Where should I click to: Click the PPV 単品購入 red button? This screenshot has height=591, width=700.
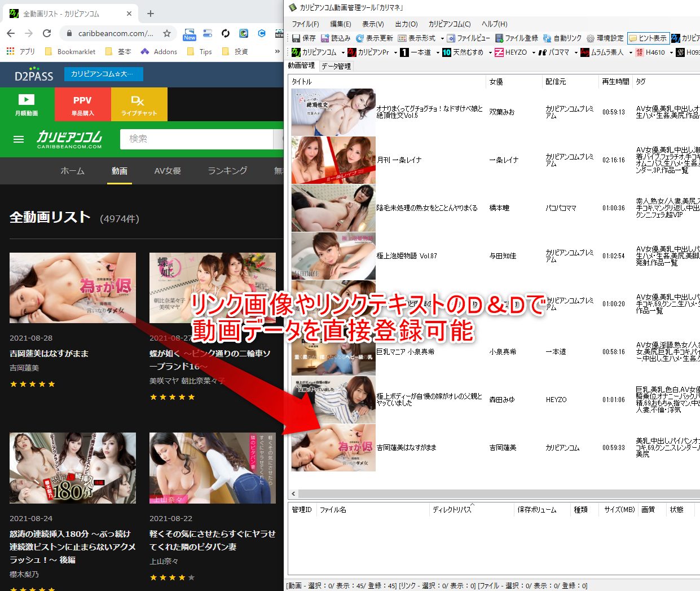pyautogui.click(x=82, y=104)
